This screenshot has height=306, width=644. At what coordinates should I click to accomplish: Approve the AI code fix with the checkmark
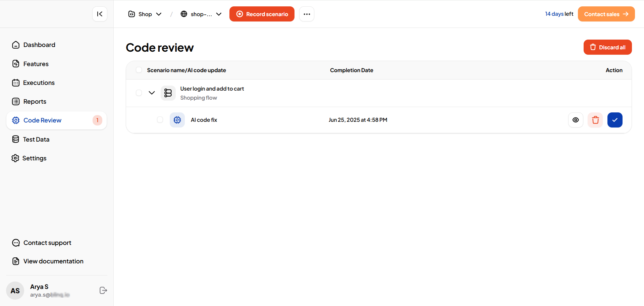[x=615, y=120]
